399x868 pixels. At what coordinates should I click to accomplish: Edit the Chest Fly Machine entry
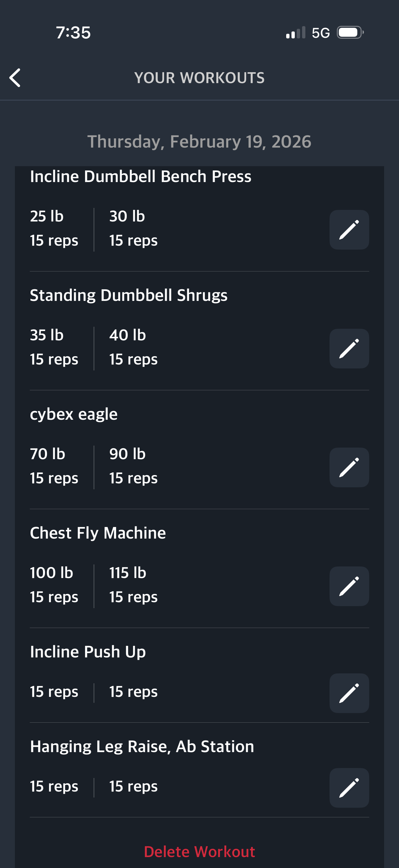[349, 586]
